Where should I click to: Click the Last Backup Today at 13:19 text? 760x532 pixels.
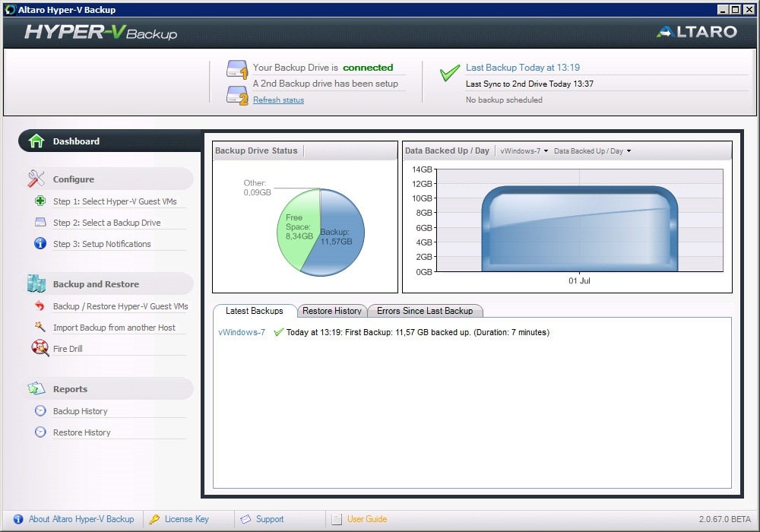[x=523, y=68]
